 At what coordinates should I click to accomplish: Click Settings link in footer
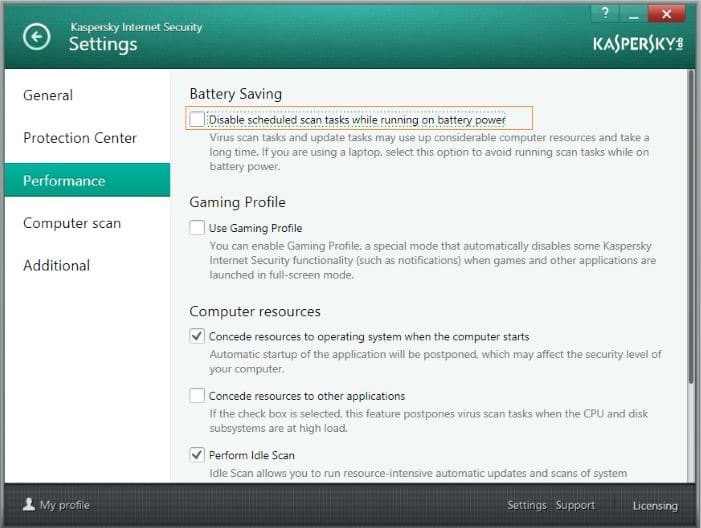click(527, 505)
